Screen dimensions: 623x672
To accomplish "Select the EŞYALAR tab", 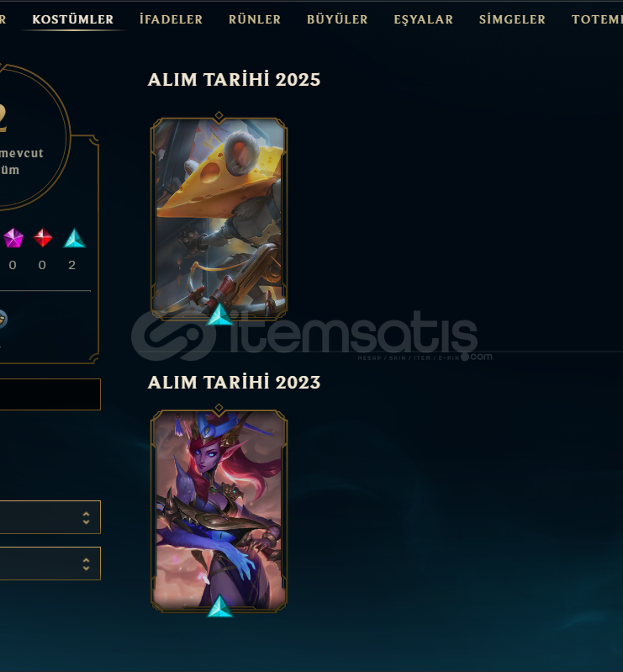I will pos(424,19).
